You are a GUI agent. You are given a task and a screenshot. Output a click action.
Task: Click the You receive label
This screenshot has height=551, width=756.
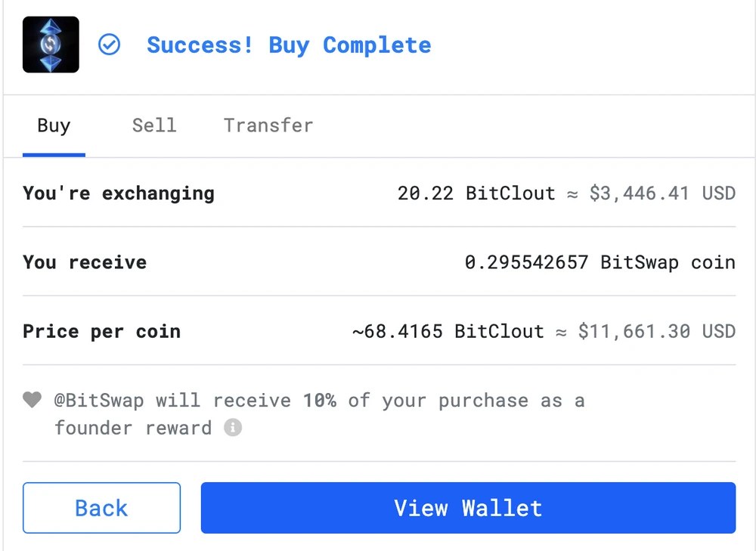click(x=85, y=262)
